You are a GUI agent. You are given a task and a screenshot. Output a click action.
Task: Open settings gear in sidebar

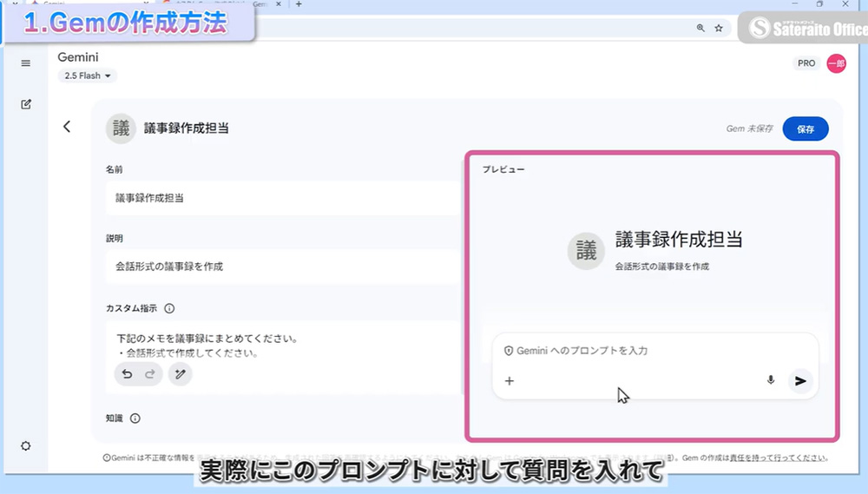click(25, 446)
